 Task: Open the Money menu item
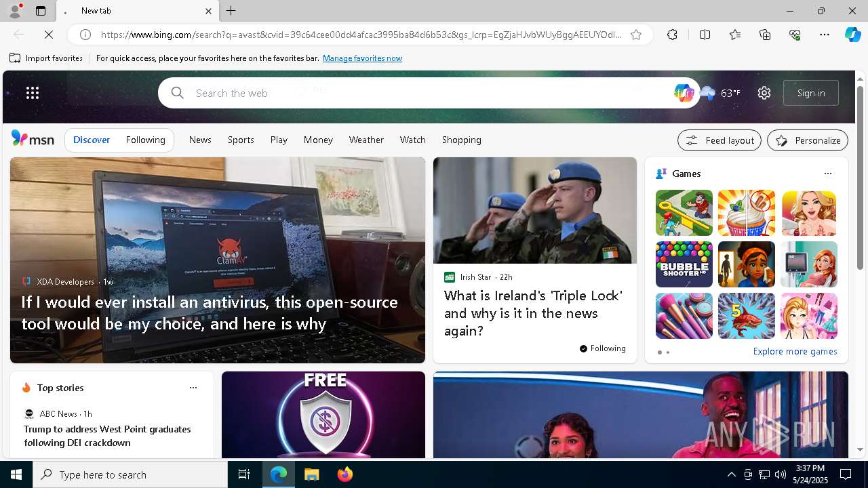pyautogui.click(x=318, y=140)
